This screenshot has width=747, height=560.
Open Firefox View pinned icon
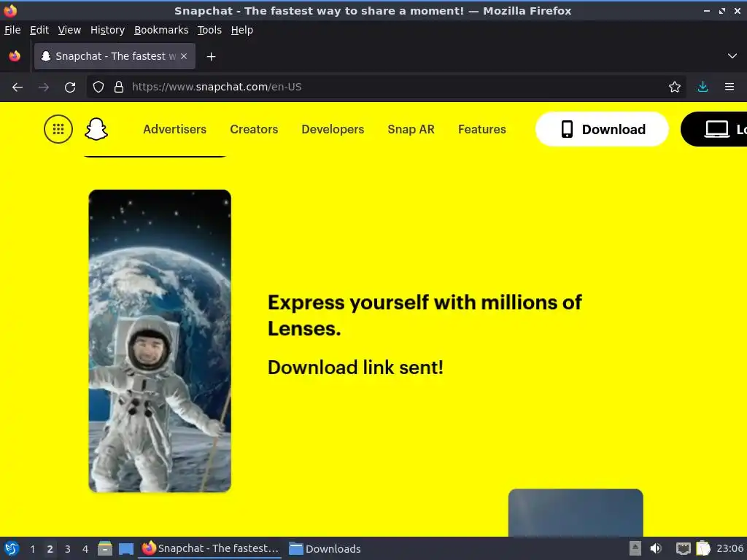point(15,56)
